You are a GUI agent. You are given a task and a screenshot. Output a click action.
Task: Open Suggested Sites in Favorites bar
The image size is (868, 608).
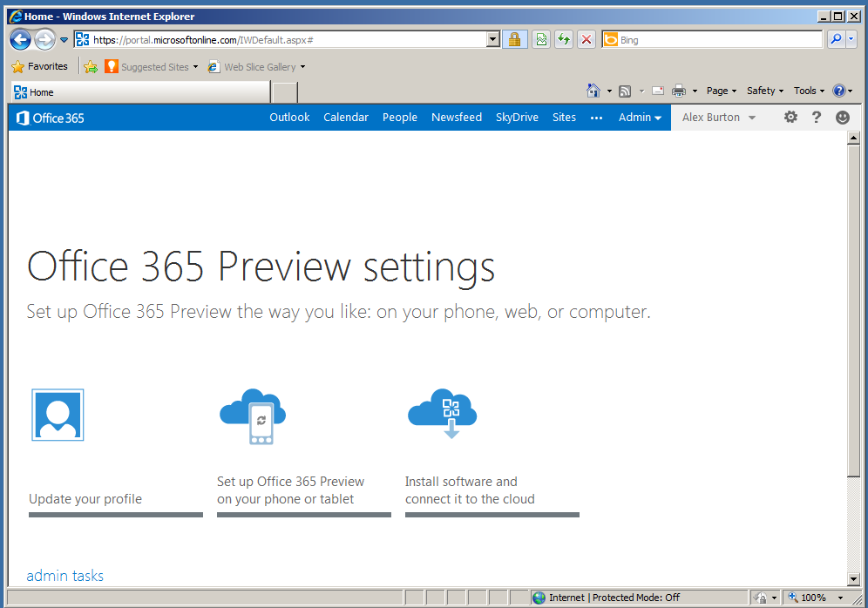coord(151,67)
